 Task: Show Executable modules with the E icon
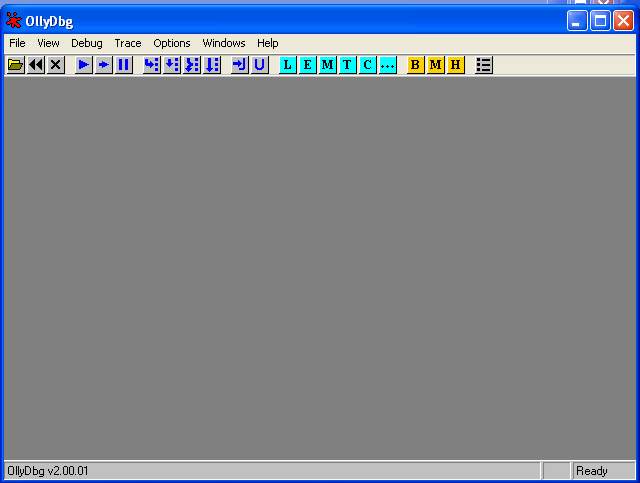(308, 65)
